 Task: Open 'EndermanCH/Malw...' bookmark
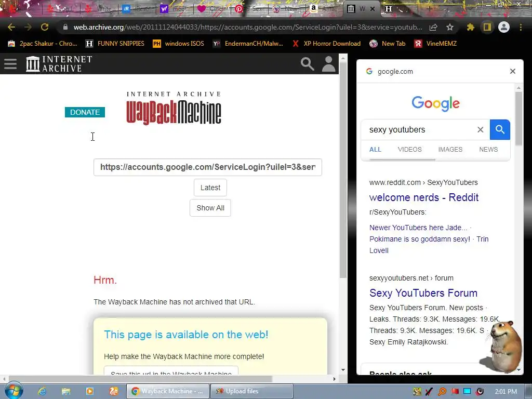tap(248, 44)
